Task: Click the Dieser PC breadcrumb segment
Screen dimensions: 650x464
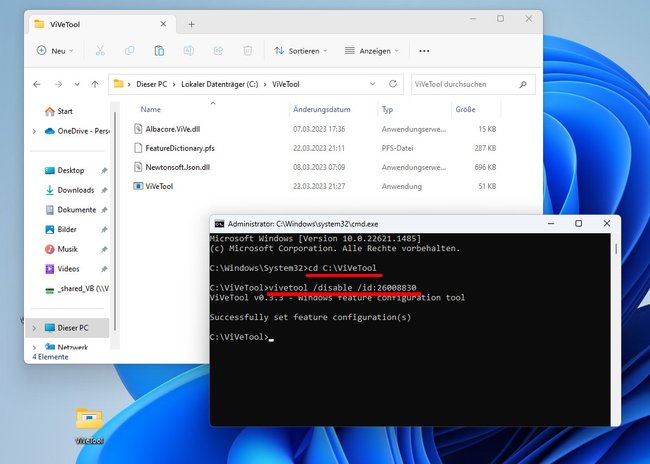Action: click(151, 84)
